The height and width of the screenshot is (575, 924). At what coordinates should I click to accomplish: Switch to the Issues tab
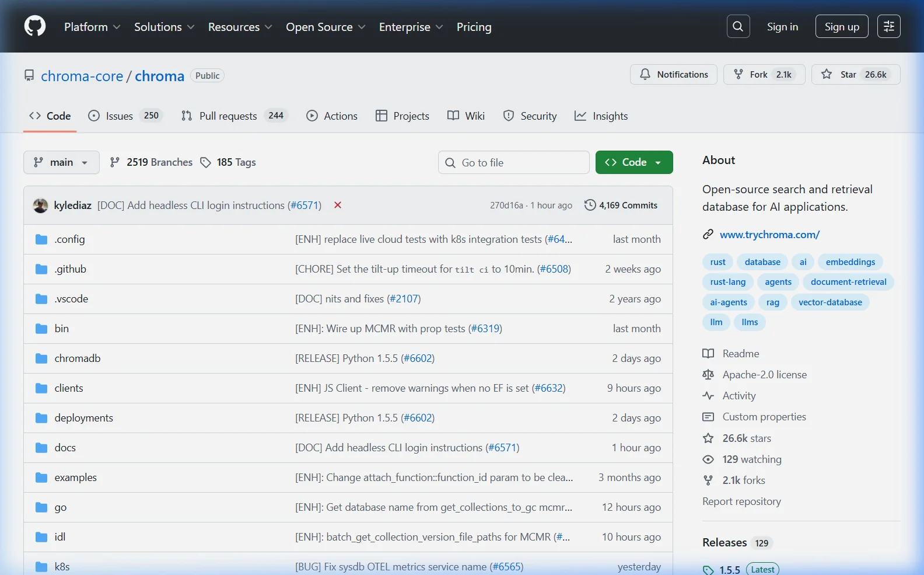point(125,116)
